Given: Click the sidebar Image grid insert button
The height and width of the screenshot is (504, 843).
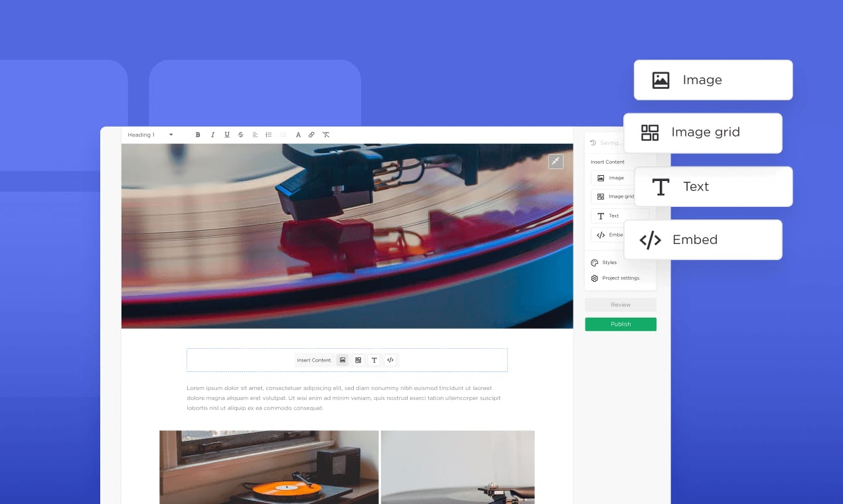Looking at the screenshot, I should tap(612, 196).
